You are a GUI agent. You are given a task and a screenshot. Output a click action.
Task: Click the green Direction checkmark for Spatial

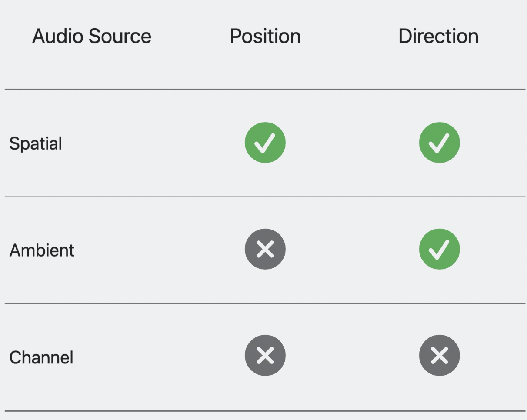(x=439, y=143)
